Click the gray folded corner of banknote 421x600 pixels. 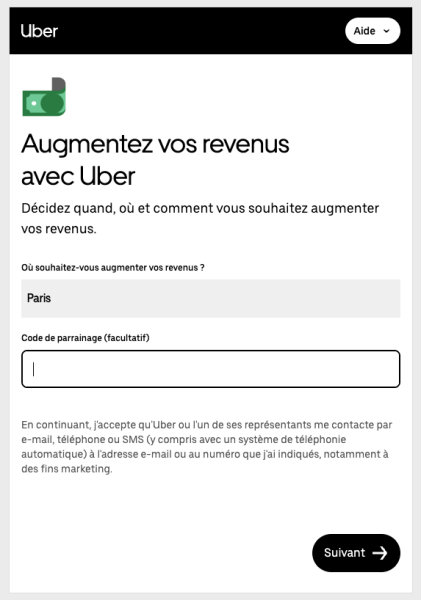pyautogui.click(x=59, y=84)
